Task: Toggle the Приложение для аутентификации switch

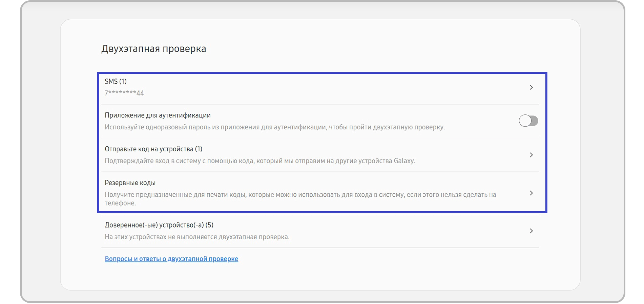Action: tap(528, 121)
